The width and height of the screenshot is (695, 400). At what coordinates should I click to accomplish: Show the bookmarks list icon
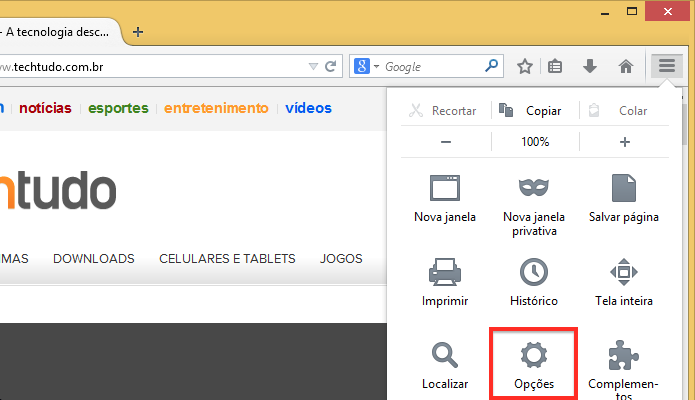(x=555, y=67)
